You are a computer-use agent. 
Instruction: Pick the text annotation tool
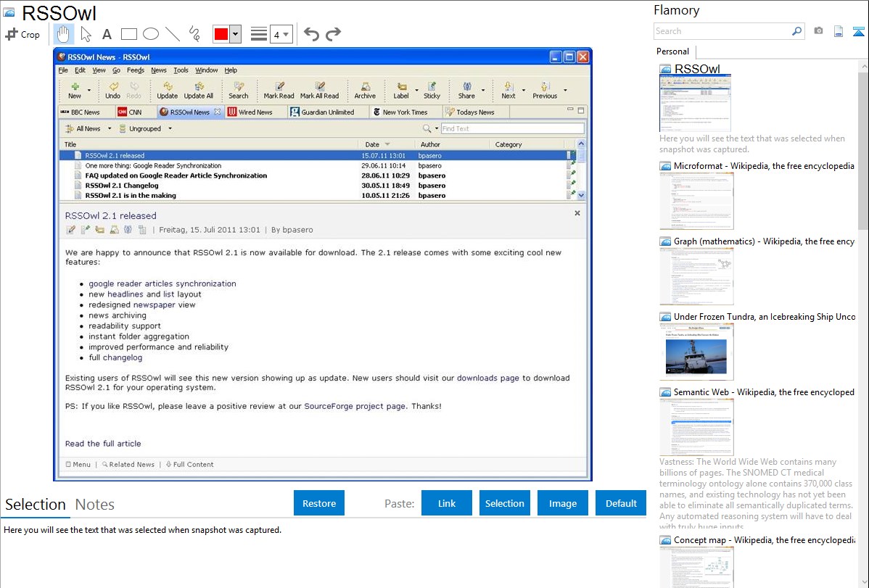point(107,34)
